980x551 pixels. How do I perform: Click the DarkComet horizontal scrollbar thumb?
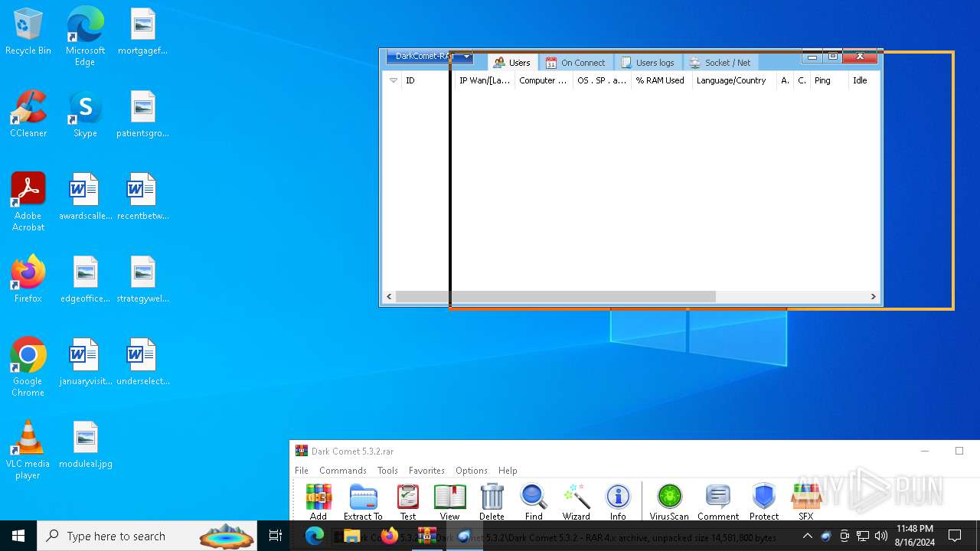[555, 296]
